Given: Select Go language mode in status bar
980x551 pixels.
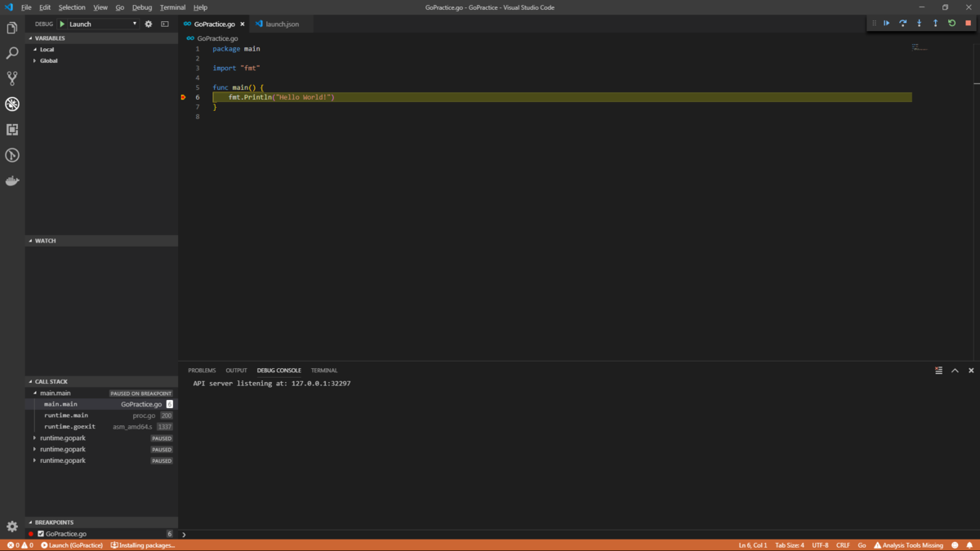Looking at the screenshot, I should coord(862,545).
